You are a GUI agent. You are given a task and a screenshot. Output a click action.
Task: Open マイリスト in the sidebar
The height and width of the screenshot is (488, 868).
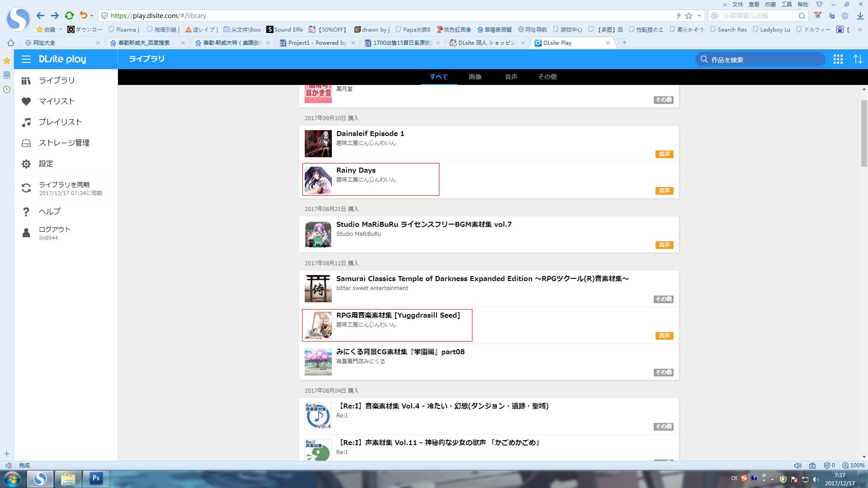66,101
